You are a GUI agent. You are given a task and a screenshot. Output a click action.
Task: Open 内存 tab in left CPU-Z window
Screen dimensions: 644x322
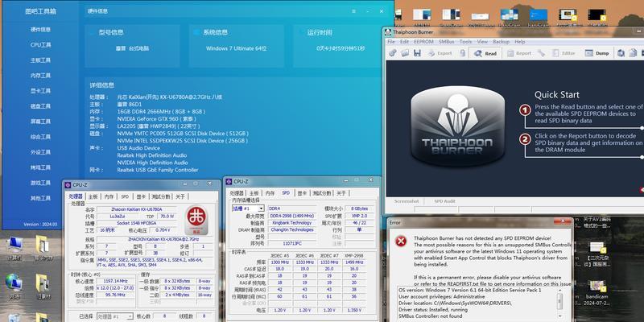(x=109, y=196)
